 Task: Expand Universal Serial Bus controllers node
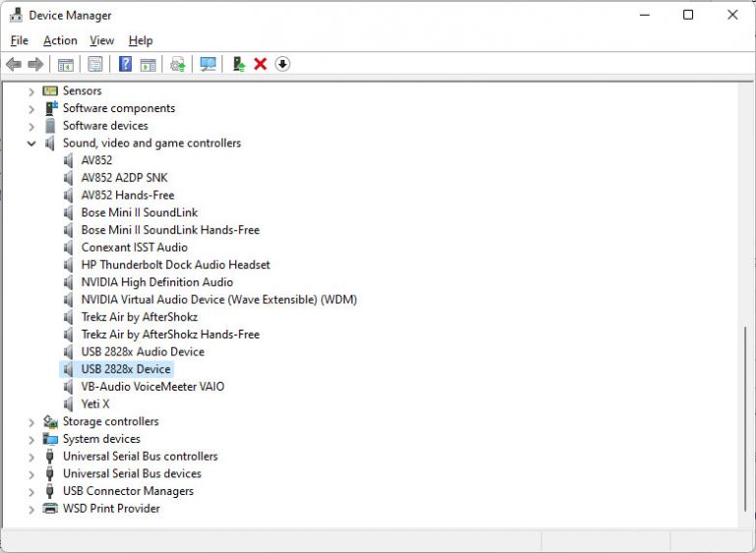coord(31,457)
